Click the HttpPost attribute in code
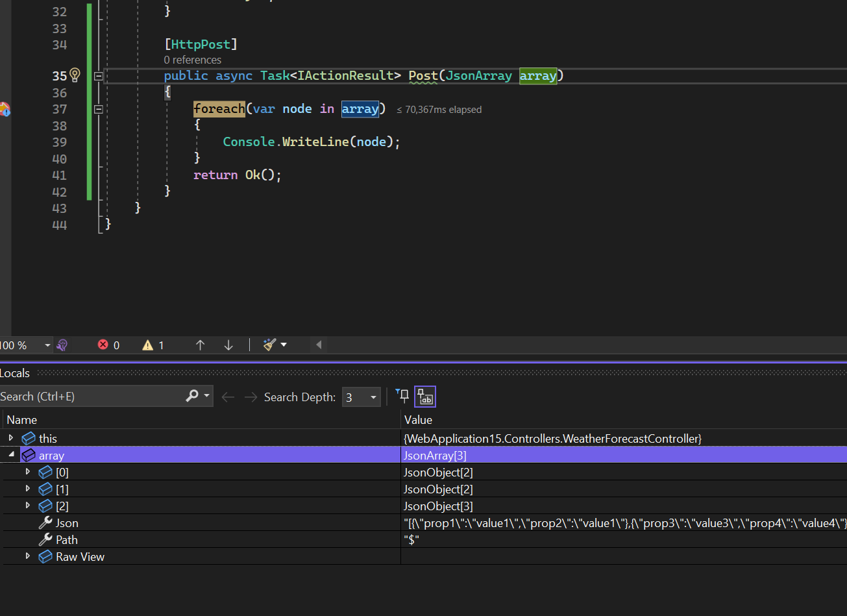847x616 pixels. [x=201, y=44]
